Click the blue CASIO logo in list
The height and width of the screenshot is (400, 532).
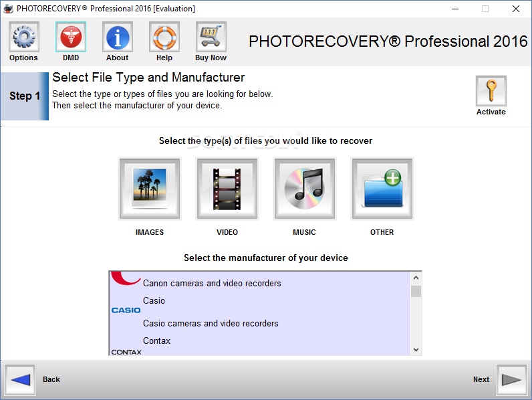126,310
